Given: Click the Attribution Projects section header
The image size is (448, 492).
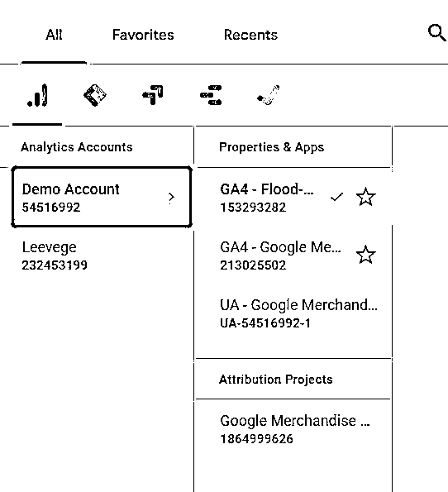Looking at the screenshot, I should pos(276,380).
